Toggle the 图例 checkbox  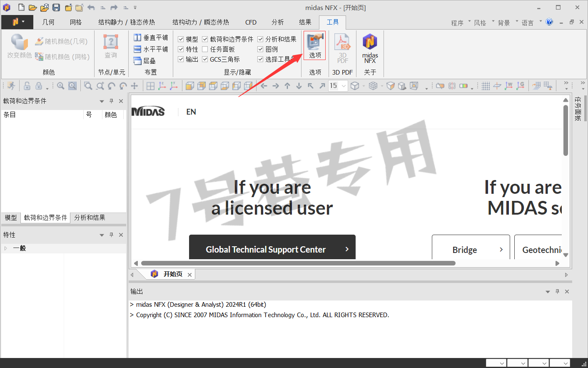point(260,49)
